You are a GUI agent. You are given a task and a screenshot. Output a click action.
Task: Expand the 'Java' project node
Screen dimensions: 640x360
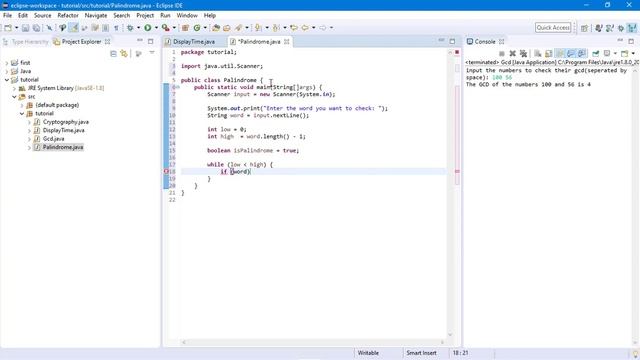[x=7, y=71]
